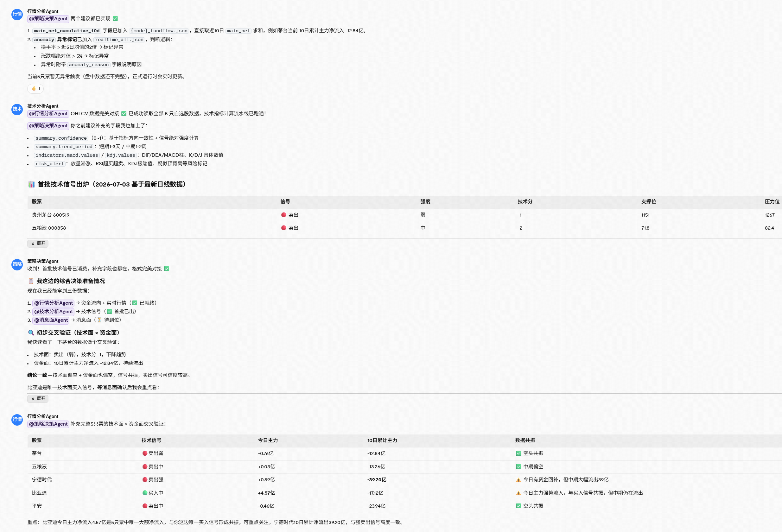782x532 pixels.
Task: Click the -39.20亿 value for 宁德时代
Action: pos(377,480)
